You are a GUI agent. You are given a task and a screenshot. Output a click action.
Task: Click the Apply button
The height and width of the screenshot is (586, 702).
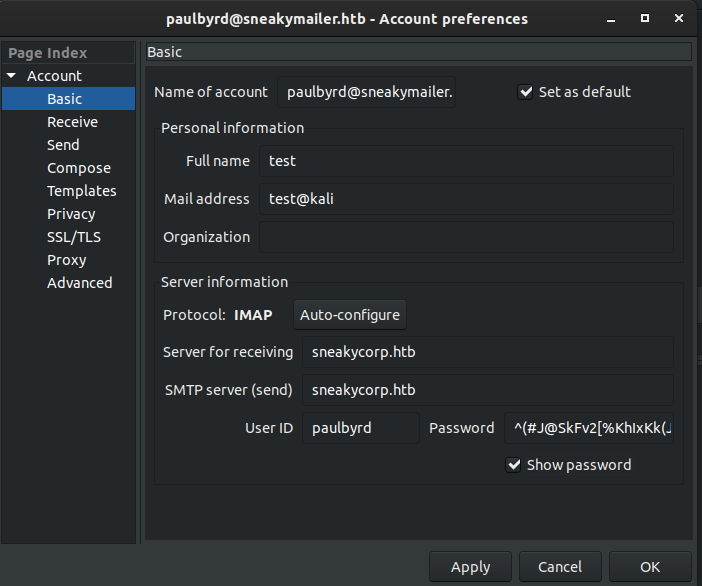click(x=470, y=567)
